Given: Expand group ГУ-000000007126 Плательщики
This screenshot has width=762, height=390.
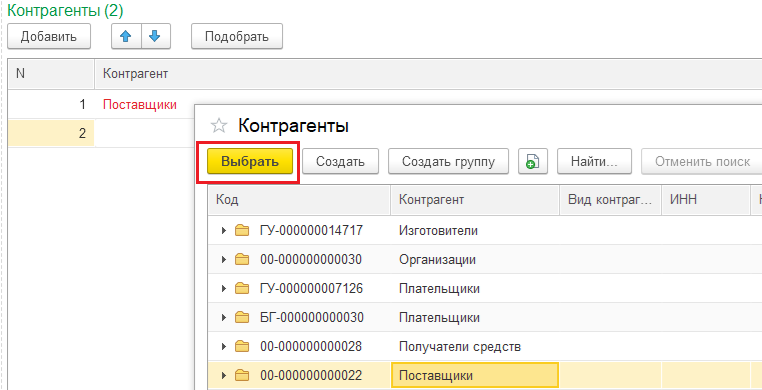Looking at the screenshot, I should (224, 288).
